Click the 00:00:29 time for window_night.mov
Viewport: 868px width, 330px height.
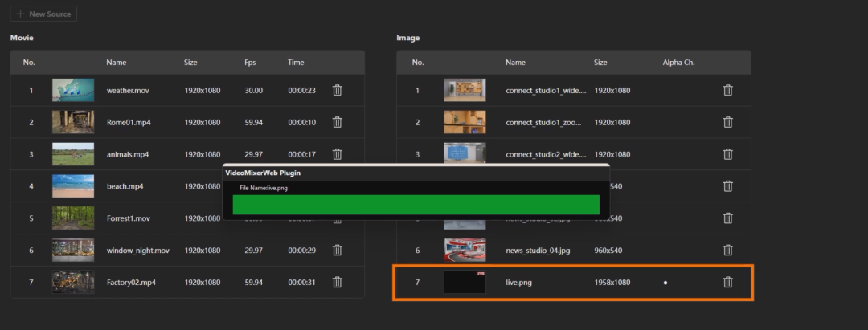[x=301, y=251]
